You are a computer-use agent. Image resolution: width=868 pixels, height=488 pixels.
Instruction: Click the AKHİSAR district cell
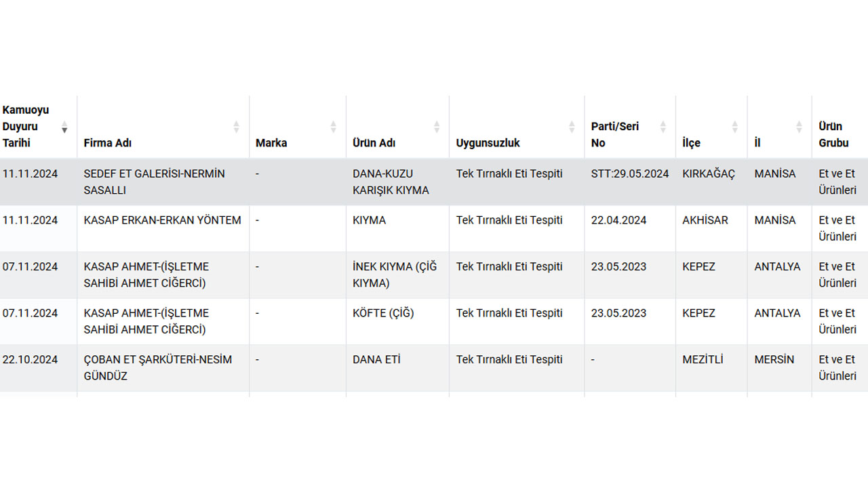tap(705, 220)
